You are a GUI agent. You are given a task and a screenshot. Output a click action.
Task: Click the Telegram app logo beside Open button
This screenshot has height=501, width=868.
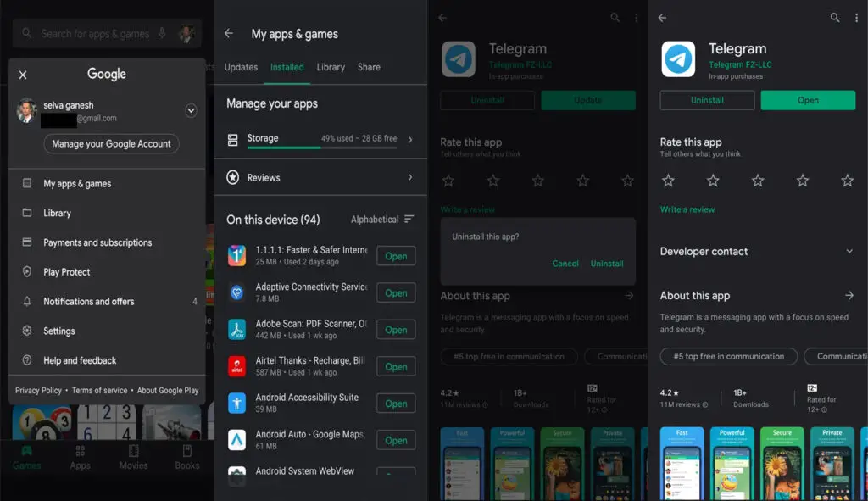pyautogui.click(x=678, y=58)
